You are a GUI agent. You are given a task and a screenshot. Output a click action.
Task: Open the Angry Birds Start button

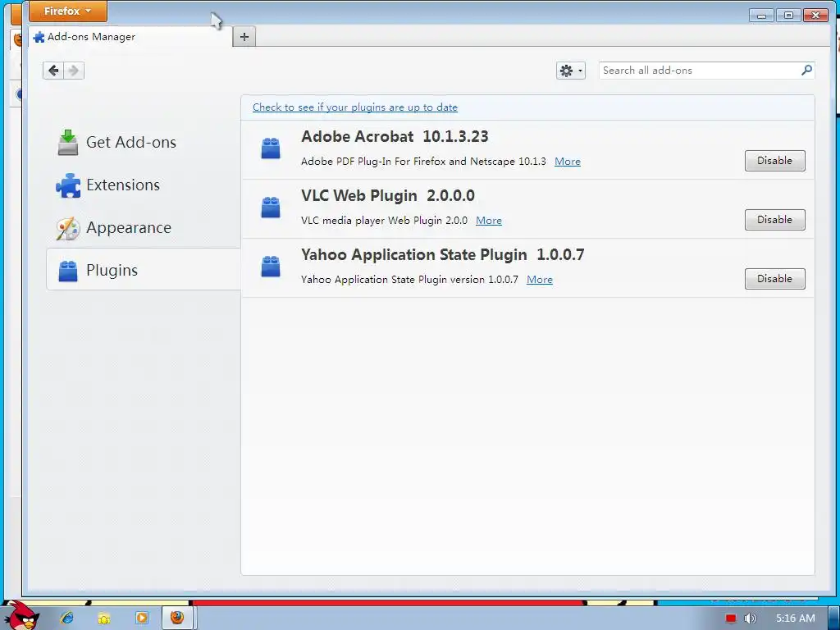coord(21,616)
